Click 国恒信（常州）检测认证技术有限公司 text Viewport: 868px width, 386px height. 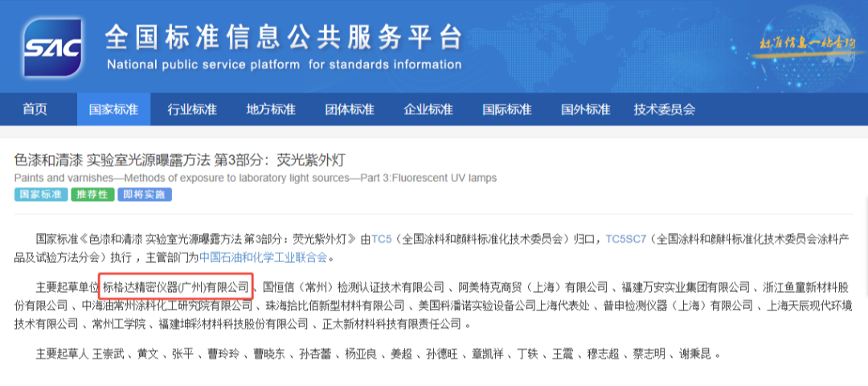(x=353, y=287)
